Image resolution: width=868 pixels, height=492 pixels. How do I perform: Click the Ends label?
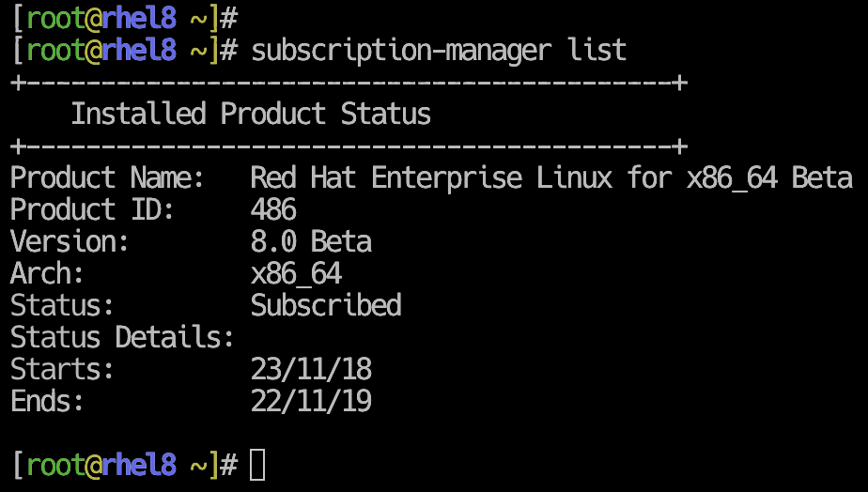tap(47, 401)
